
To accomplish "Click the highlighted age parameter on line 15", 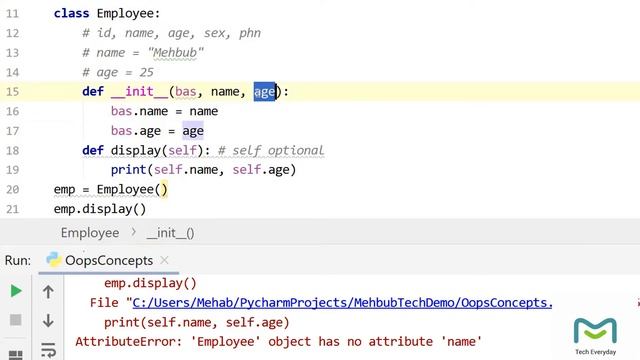I will pos(264,92).
